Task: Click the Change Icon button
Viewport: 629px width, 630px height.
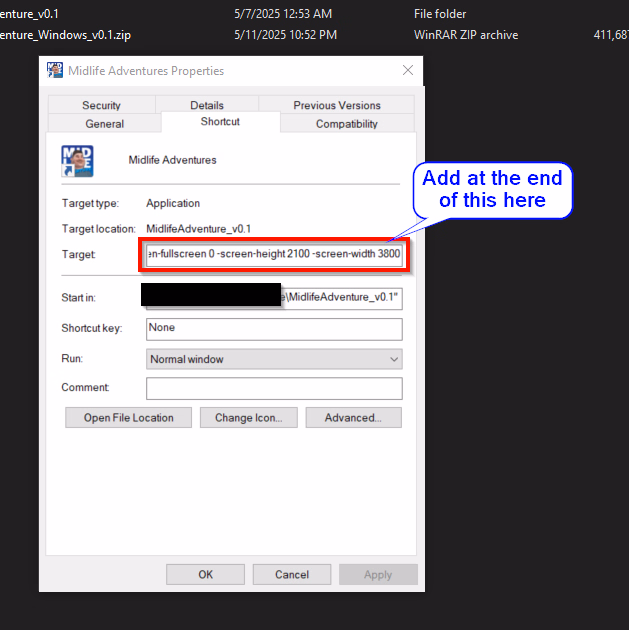Action: click(x=249, y=417)
